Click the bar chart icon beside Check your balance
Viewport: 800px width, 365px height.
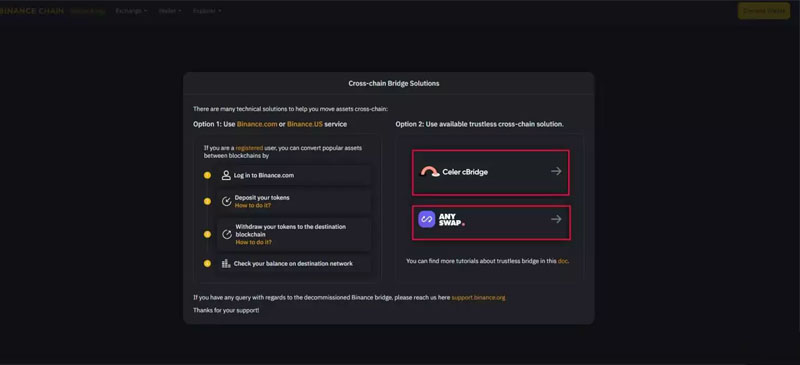[226, 264]
